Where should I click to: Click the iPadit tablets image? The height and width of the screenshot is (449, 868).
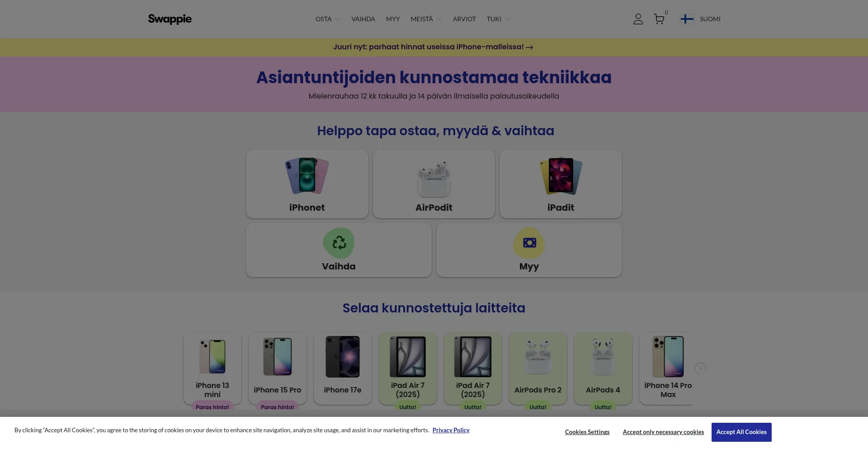(x=561, y=176)
